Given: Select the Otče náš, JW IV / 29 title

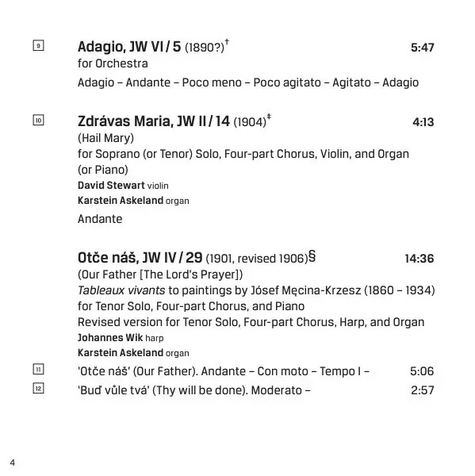Looking at the screenshot, I should pyautogui.click(x=140, y=258).
